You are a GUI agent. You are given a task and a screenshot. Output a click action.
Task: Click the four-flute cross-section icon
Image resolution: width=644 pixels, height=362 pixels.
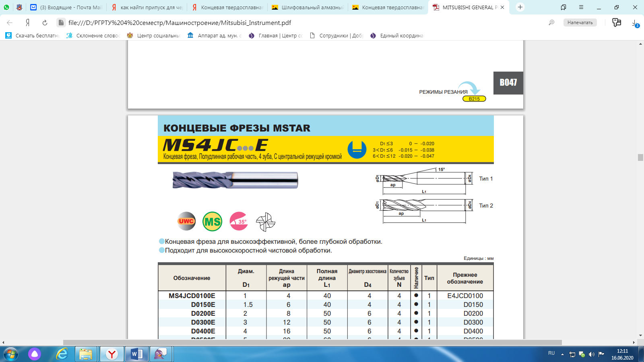click(x=266, y=222)
